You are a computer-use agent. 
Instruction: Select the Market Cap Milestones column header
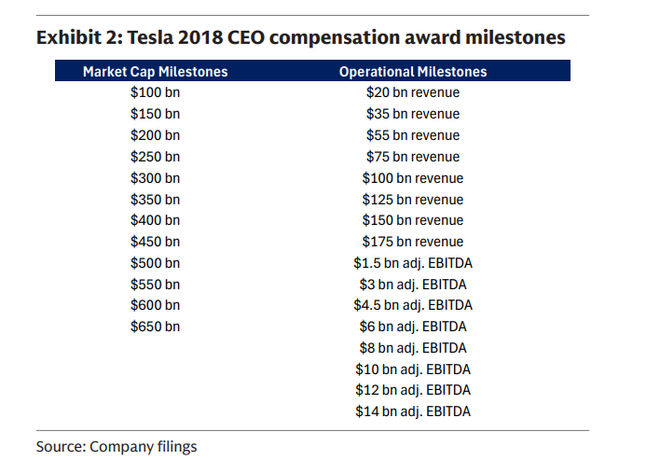[x=155, y=72]
